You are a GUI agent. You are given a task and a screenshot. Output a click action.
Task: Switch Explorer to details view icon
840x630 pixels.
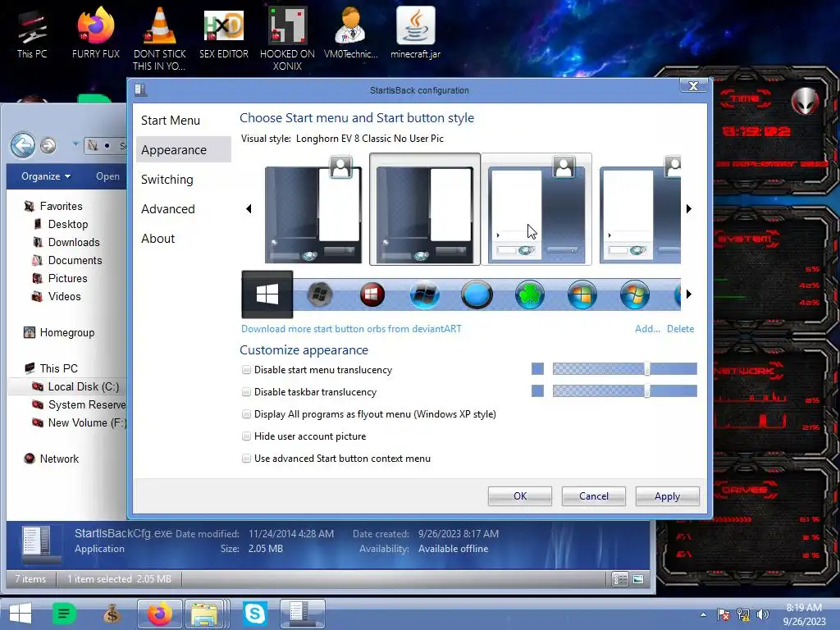coord(620,579)
